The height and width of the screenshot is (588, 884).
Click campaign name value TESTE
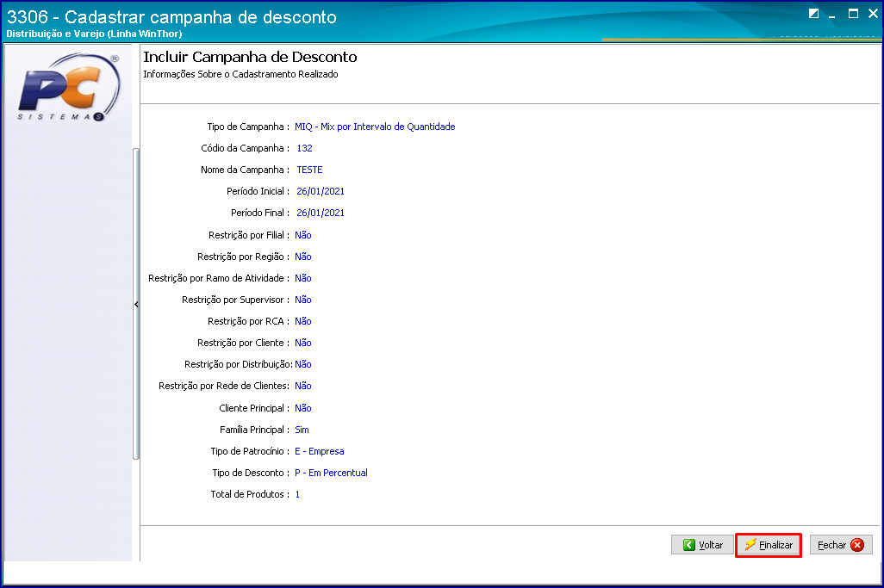(x=309, y=170)
